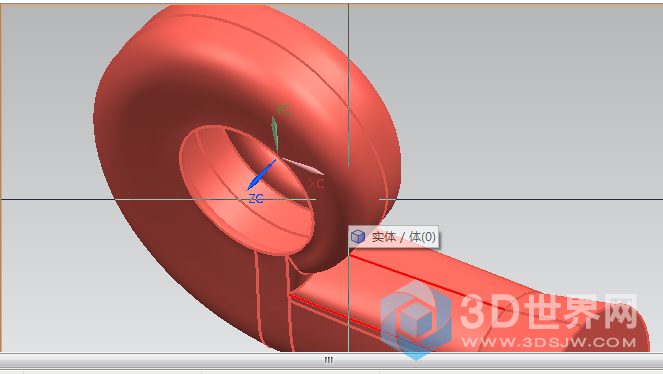Click the 3D世界网 hexagon cube logo
Viewport: 663px width, 374px height.
pyautogui.click(x=416, y=319)
